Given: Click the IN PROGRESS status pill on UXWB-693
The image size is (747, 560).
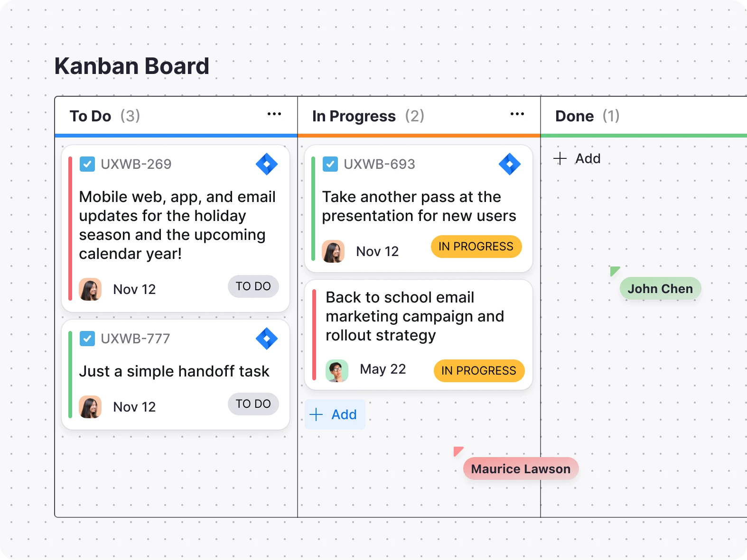Looking at the screenshot, I should tap(476, 246).
